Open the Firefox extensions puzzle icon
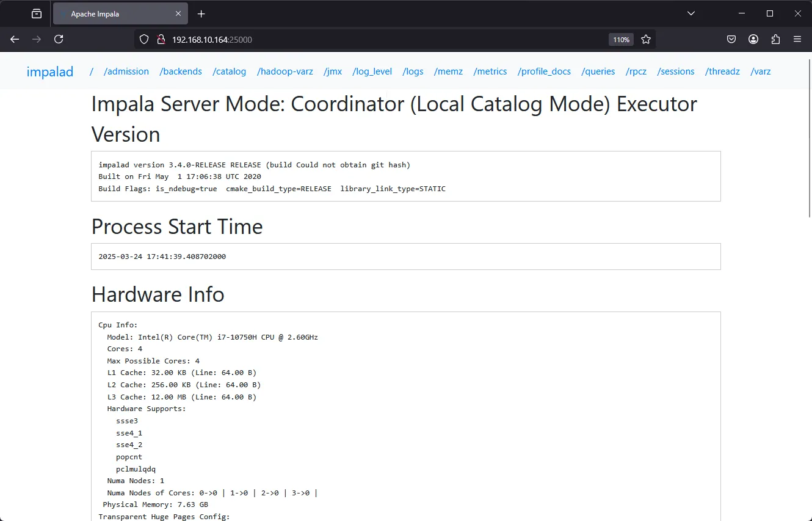This screenshot has height=521, width=812. click(775, 39)
